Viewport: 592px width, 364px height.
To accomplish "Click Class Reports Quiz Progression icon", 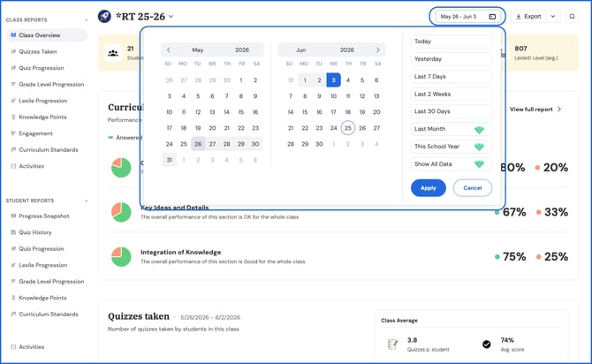I will [13, 68].
